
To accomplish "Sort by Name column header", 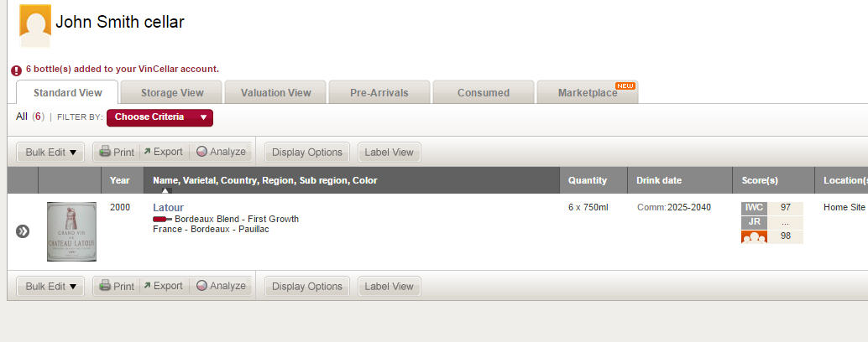I will (x=265, y=180).
